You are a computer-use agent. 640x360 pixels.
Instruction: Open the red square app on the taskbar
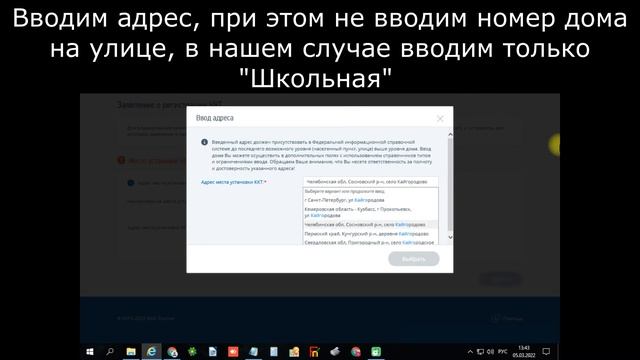[x=233, y=351]
